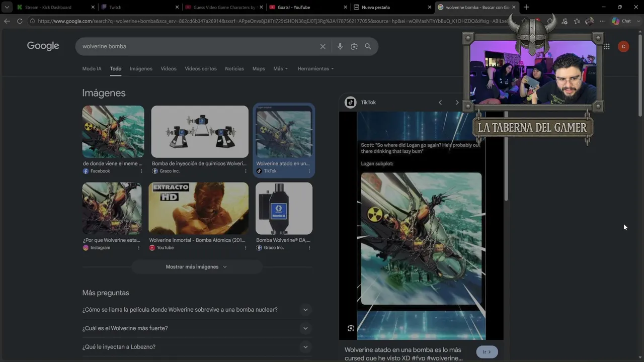
Task: Open the Graco chemical injection pump thumbnail
Action: click(x=200, y=132)
